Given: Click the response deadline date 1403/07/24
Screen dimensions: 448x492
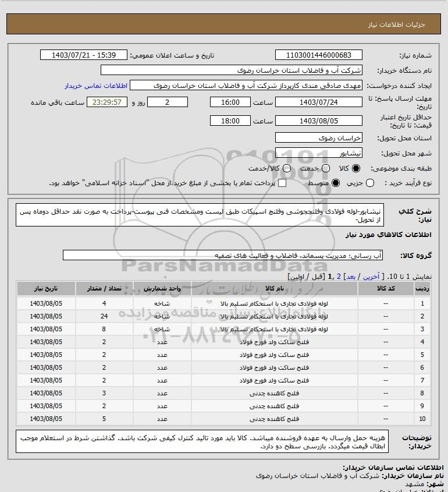Looking at the screenshot, I should 318,102.
